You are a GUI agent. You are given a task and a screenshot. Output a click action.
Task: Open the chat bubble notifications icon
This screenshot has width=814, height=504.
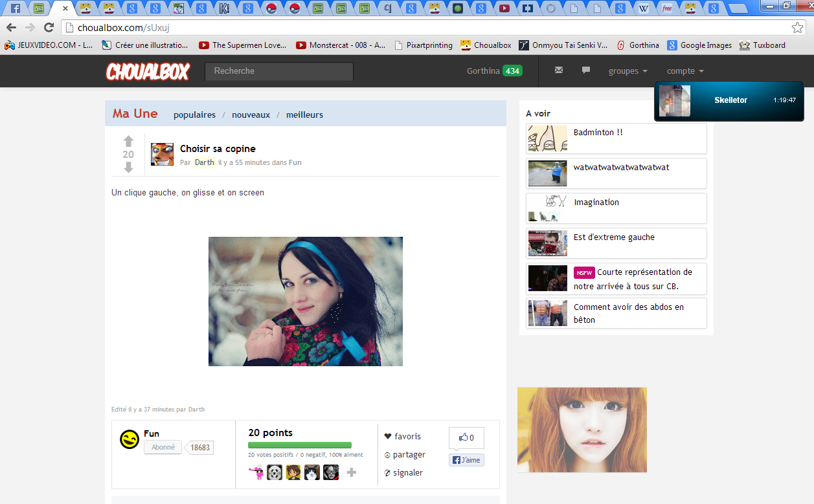tap(586, 71)
